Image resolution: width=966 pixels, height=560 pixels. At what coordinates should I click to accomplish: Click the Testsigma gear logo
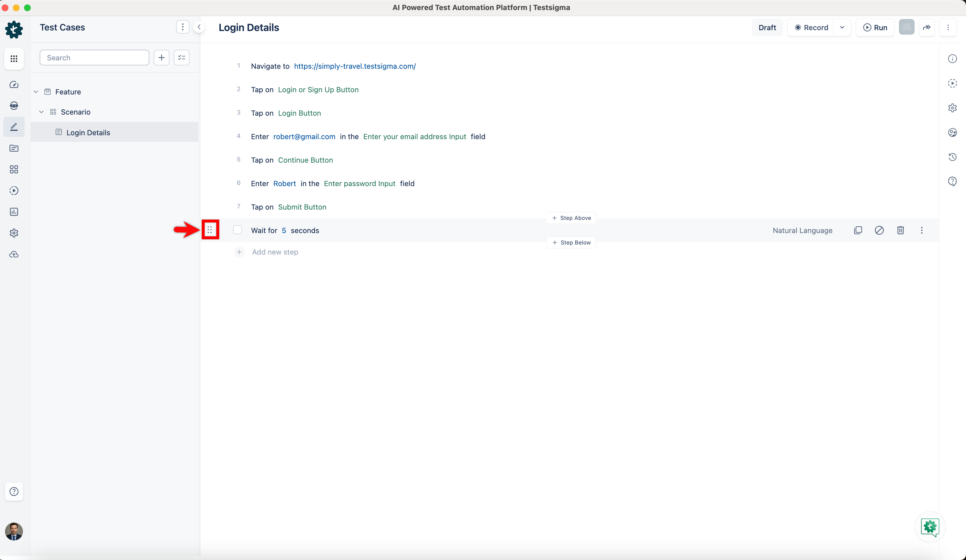coord(14,30)
